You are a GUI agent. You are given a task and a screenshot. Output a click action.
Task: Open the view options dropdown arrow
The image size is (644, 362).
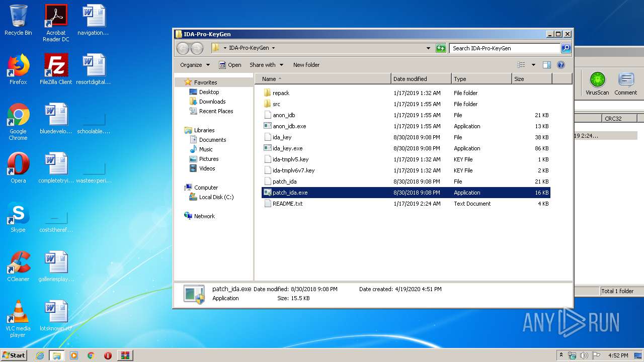coord(533,65)
